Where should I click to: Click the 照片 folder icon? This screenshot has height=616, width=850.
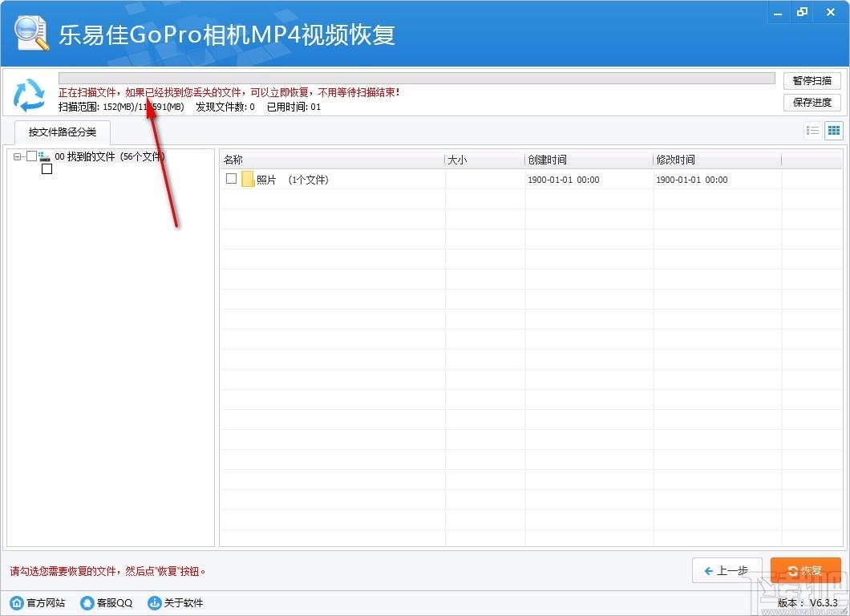pos(248,179)
